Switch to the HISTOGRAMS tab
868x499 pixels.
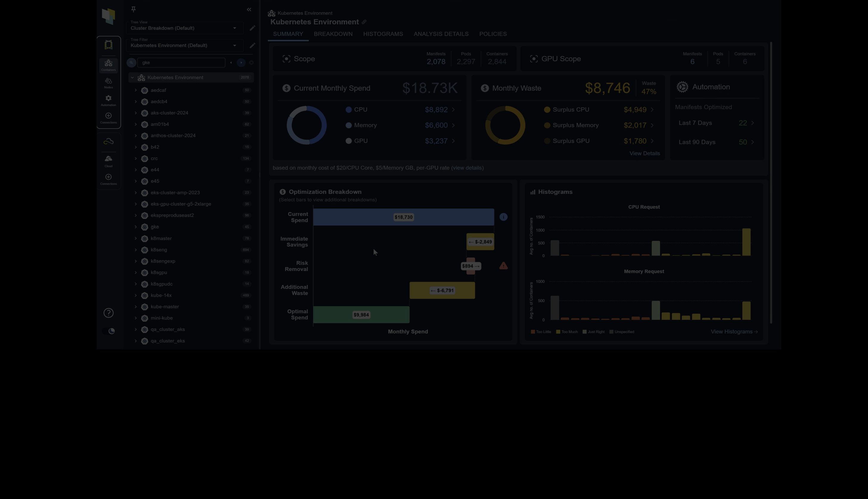pyautogui.click(x=383, y=34)
